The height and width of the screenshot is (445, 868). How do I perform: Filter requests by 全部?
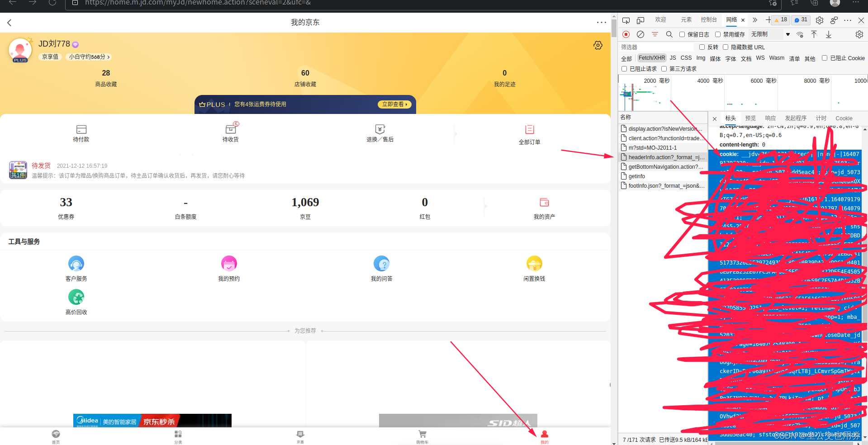[x=626, y=59]
